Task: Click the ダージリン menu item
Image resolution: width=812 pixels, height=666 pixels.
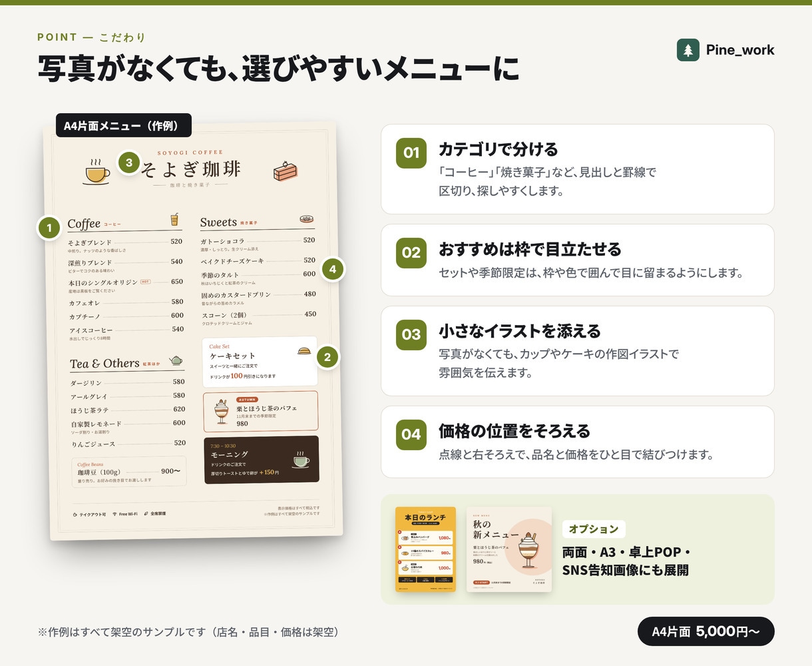Action: pos(128,382)
